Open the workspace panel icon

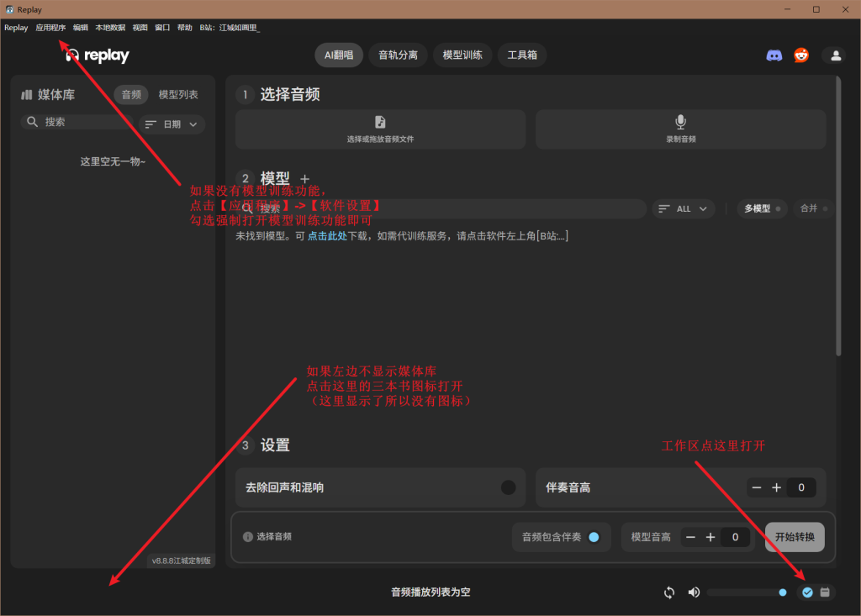pyautogui.click(x=826, y=592)
